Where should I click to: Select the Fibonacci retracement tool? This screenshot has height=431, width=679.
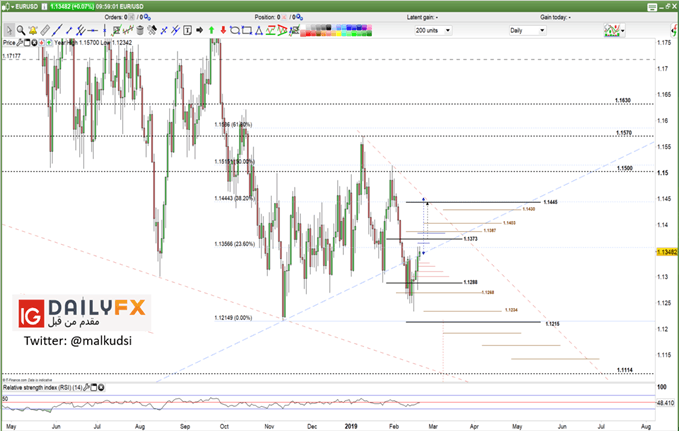(271, 30)
